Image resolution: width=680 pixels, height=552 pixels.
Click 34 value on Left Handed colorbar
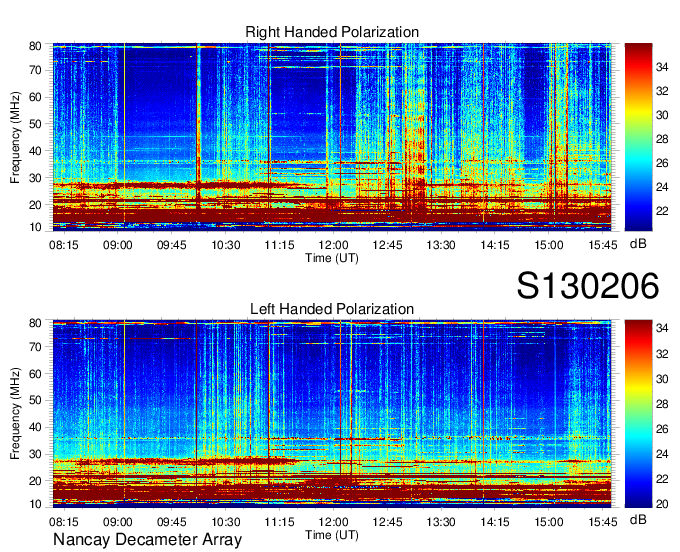point(662,329)
